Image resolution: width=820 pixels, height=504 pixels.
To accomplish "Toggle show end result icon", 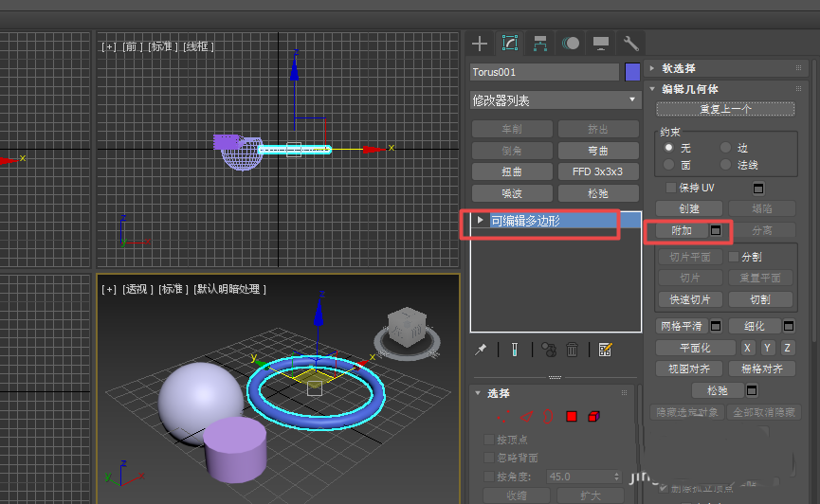I will point(515,350).
